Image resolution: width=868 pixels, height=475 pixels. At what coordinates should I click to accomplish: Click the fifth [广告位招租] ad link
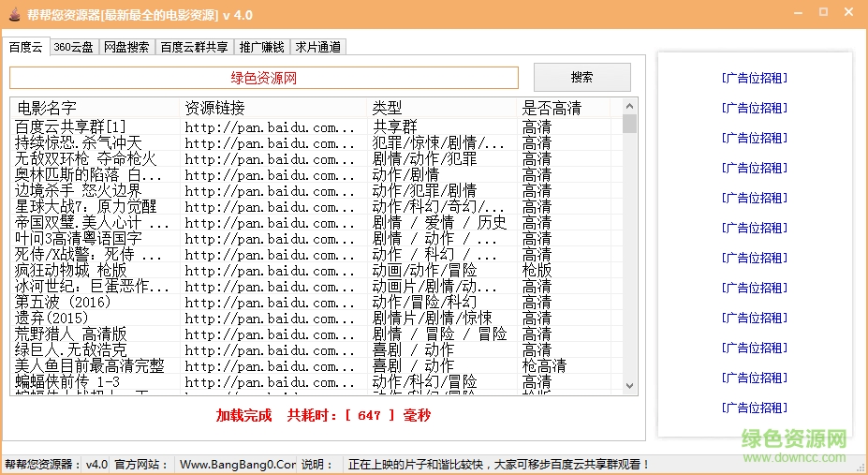755,198
